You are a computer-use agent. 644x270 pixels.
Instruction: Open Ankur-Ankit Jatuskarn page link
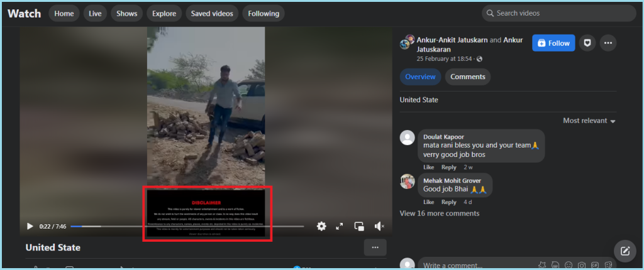pos(452,40)
